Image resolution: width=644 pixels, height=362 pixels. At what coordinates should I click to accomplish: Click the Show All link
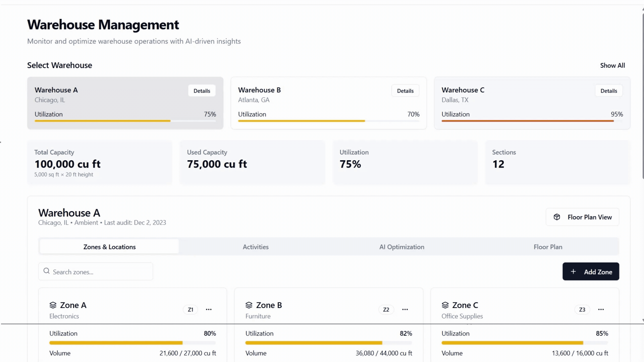tap(612, 65)
